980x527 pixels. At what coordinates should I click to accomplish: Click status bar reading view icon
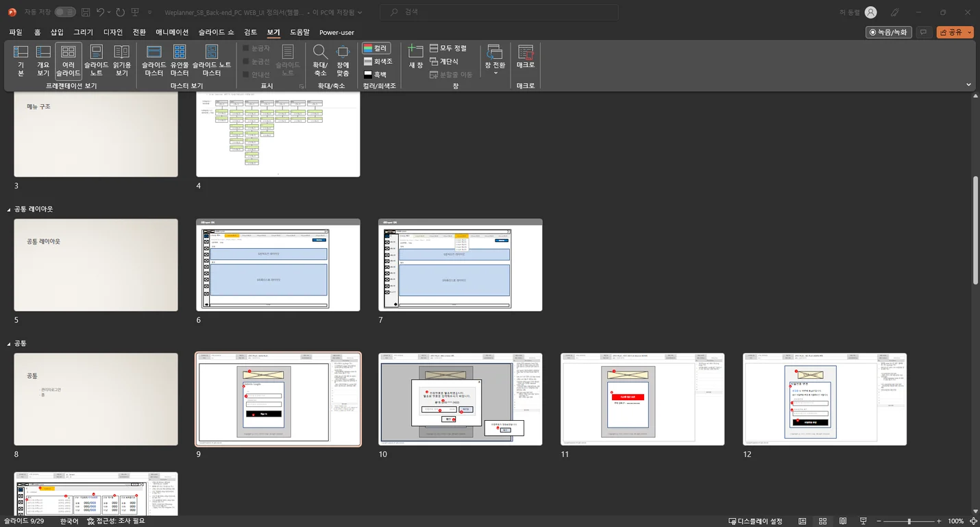pyautogui.click(x=843, y=522)
